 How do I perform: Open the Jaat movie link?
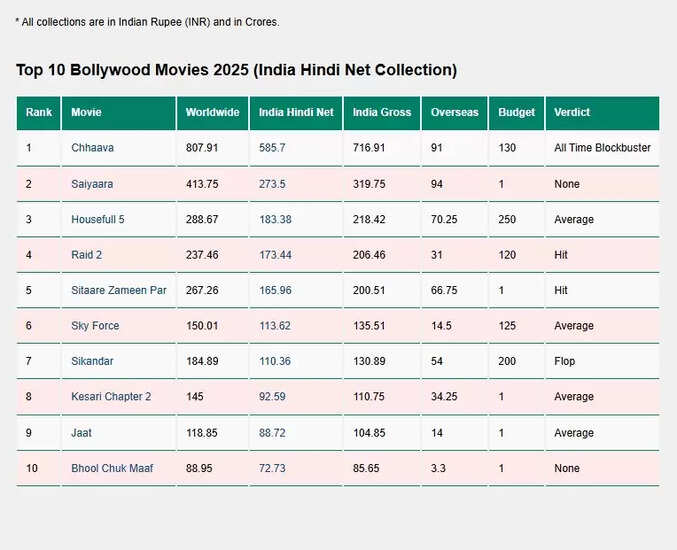click(84, 433)
